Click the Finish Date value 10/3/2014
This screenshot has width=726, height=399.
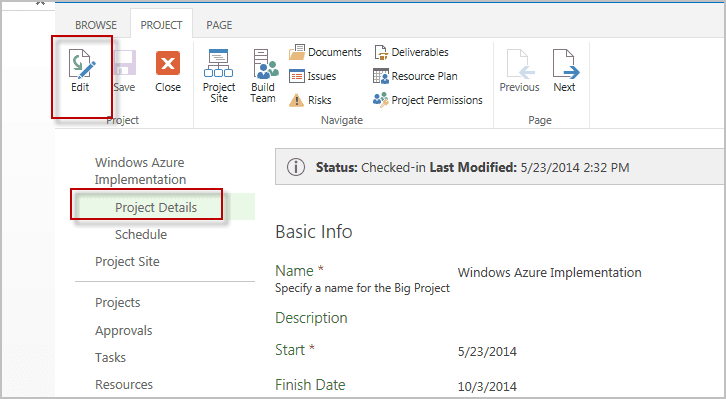(487, 386)
